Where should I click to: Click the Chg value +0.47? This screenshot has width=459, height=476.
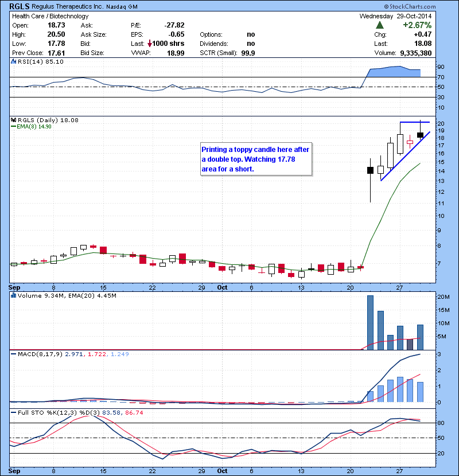[423, 34]
